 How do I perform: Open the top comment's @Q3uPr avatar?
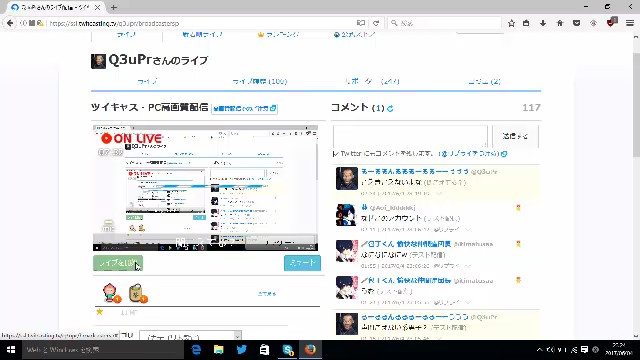click(x=347, y=178)
